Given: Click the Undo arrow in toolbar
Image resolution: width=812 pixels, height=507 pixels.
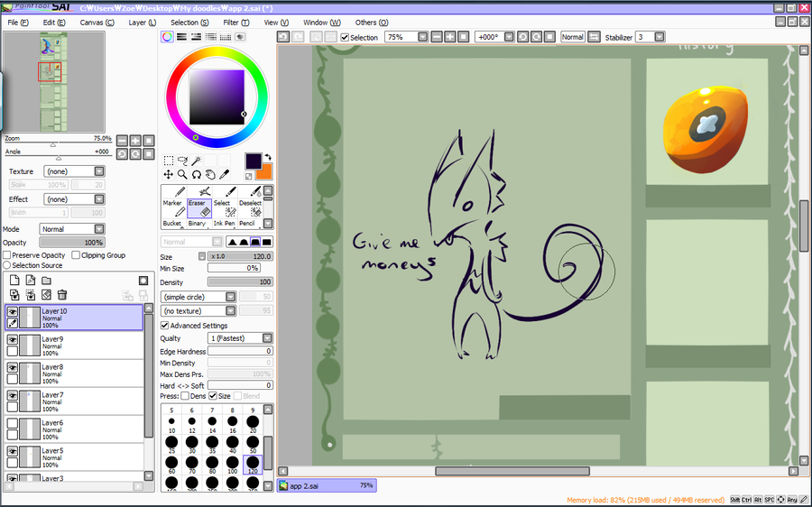Looking at the screenshot, I should pos(283,37).
